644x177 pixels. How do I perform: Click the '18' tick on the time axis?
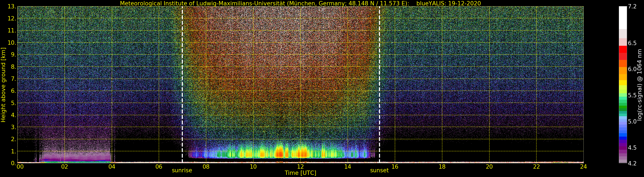[x=442, y=167]
